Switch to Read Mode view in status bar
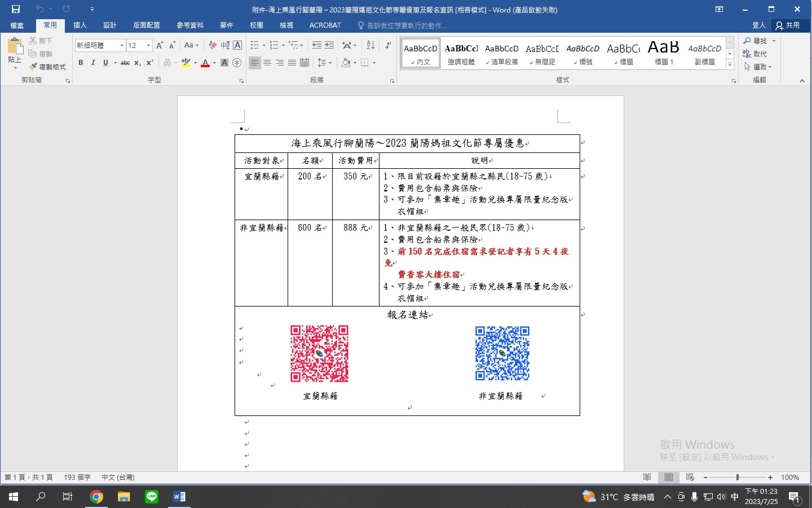 coord(647,478)
